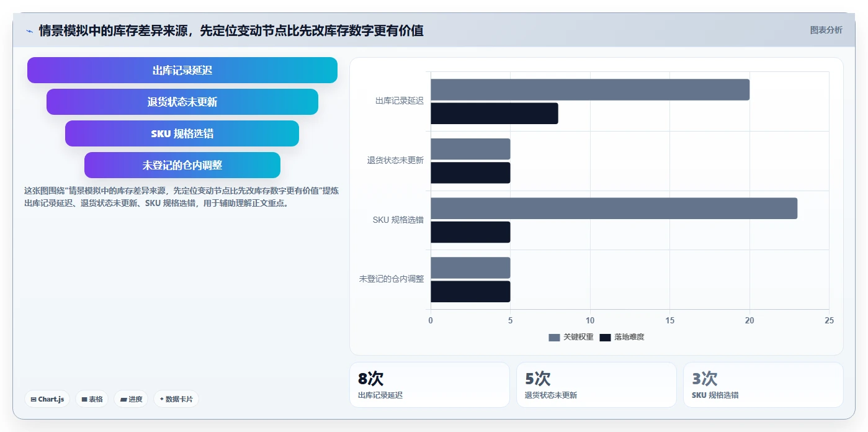
Task: Click the 数据卡片 tag chip
Action: 176,399
